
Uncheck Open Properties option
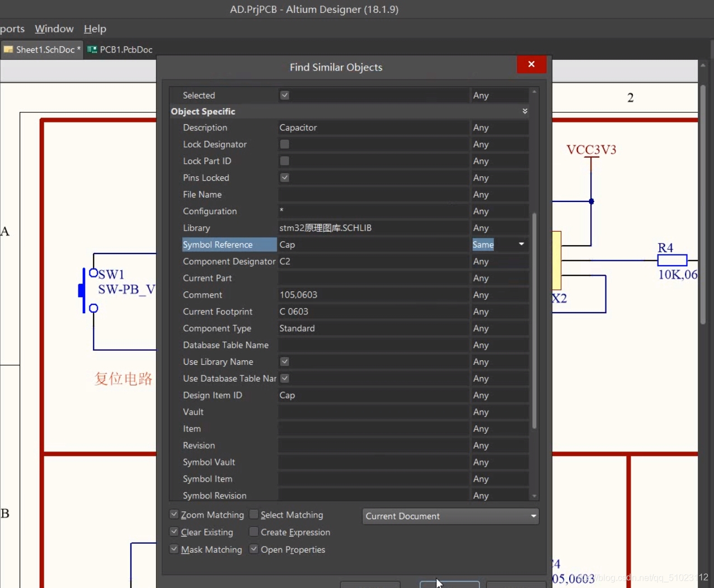254,549
